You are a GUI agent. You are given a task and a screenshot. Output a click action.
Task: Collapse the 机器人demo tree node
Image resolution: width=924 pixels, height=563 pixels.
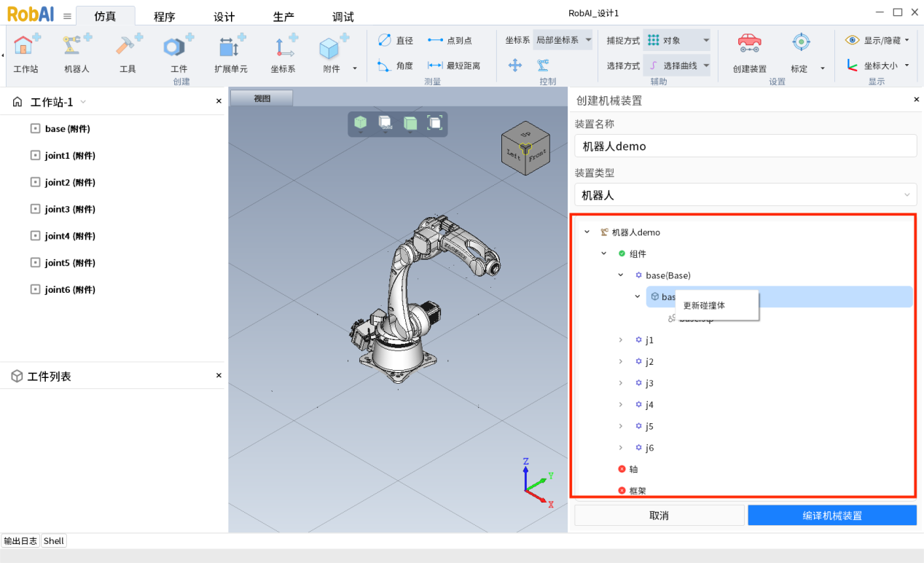coord(587,232)
